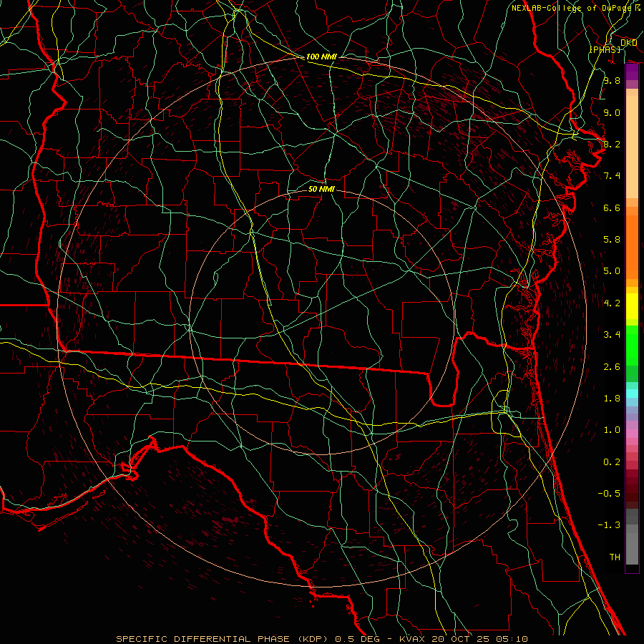This screenshot has width=644, height=644.
Task: Click the -1.3 scale value
Action: click(609, 525)
